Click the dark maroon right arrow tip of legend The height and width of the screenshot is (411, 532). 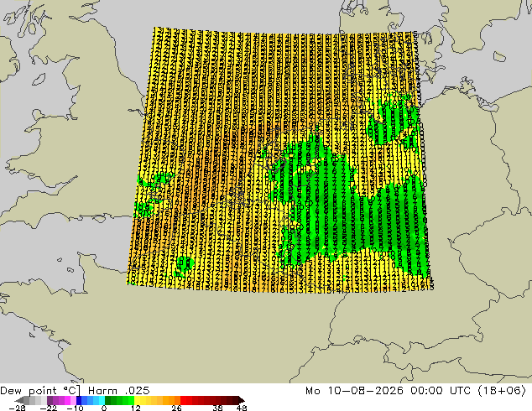point(241,400)
